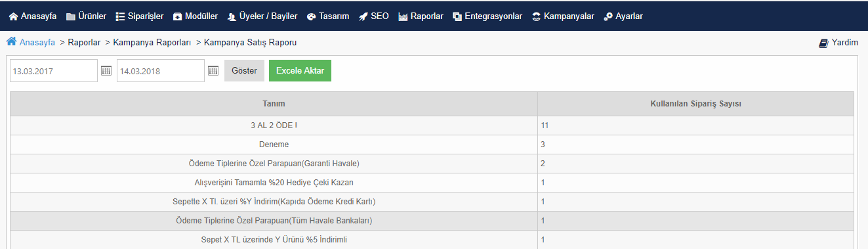Image resolution: width=868 pixels, height=249 pixels.
Task: Click the SEO rocket icon
Action: tap(363, 16)
